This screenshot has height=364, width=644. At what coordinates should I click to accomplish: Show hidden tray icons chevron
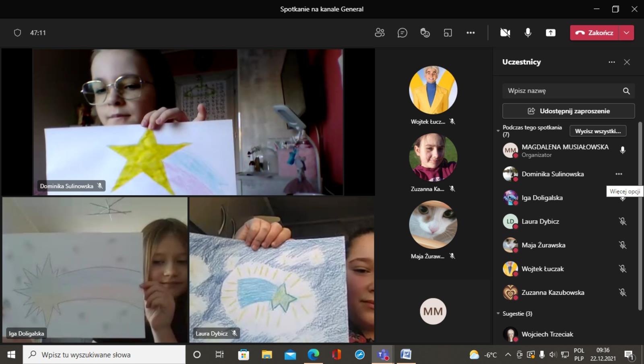(x=508, y=355)
